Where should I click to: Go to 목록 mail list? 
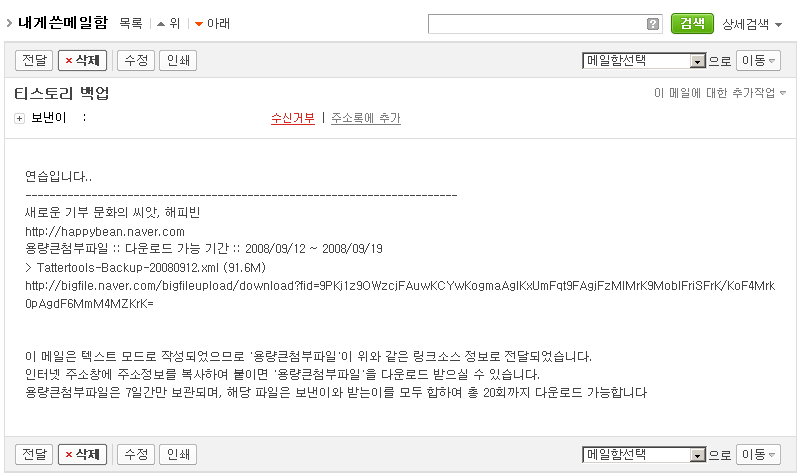click(x=131, y=23)
